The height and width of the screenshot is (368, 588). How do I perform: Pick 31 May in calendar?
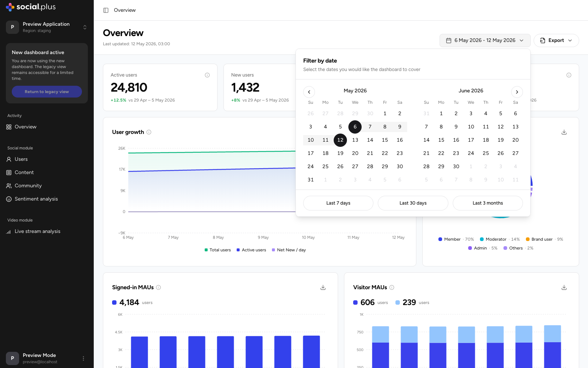pos(311,180)
